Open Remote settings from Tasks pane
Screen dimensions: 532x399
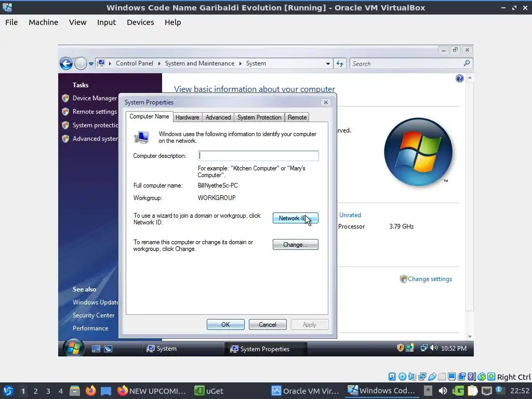[95, 112]
